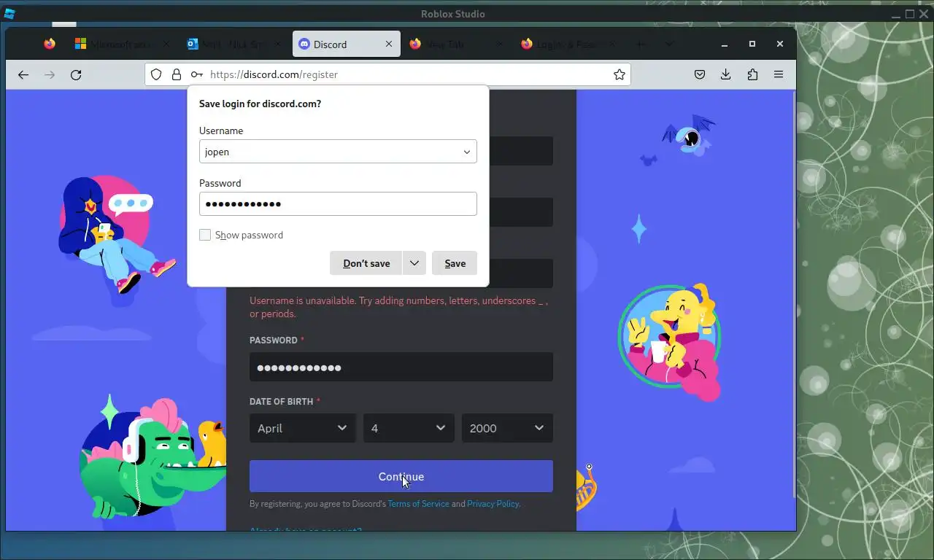
Task: Click the Password field in save-login popup
Action: (x=338, y=204)
